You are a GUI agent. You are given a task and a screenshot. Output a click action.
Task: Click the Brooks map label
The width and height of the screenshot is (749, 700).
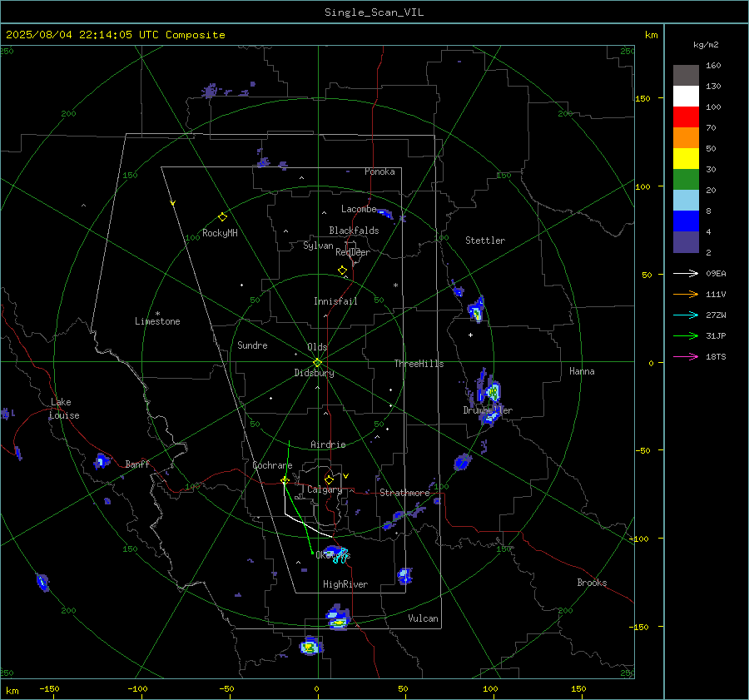pos(592,583)
